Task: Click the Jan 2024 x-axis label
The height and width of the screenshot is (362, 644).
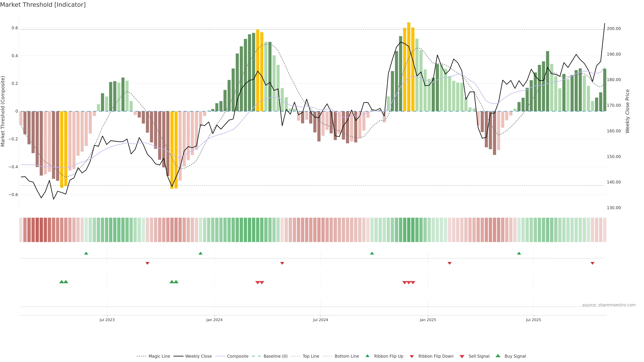Action: pos(214,320)
